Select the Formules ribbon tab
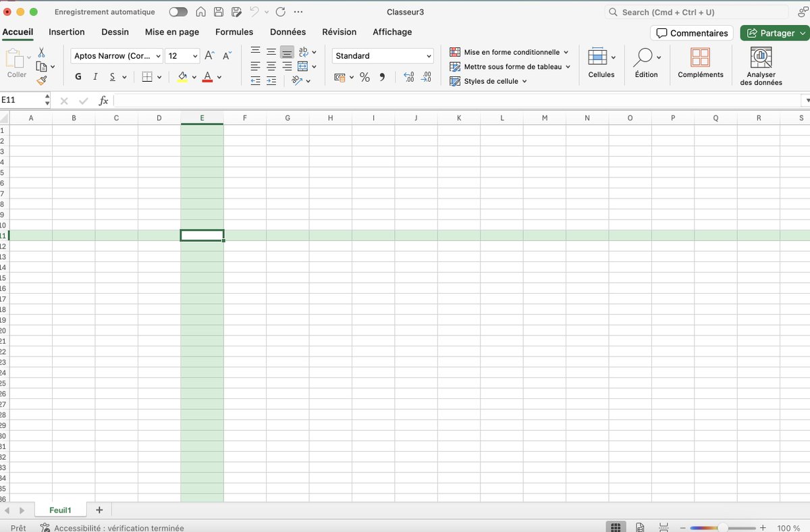This screenshot has width=810, height=532. [234, 32]
